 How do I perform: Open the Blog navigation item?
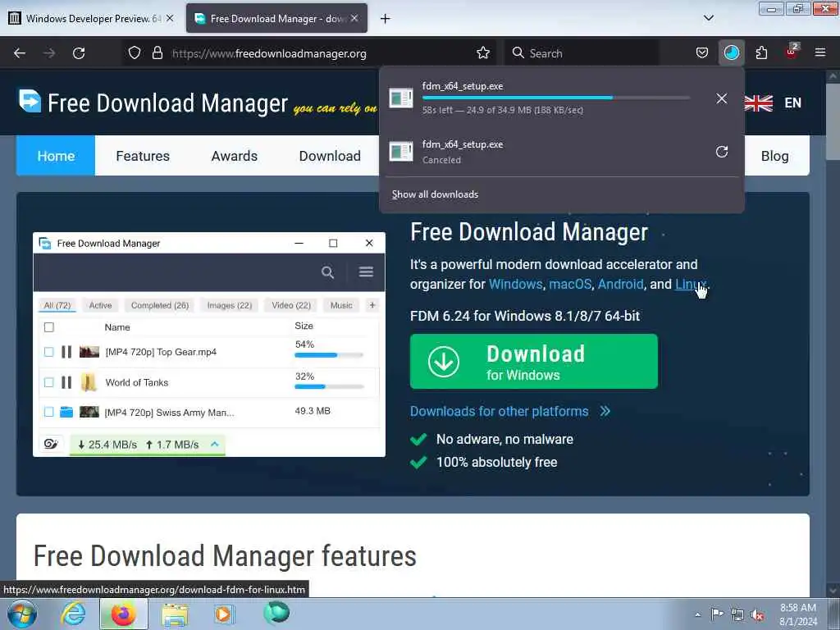[x=774, y=156]
